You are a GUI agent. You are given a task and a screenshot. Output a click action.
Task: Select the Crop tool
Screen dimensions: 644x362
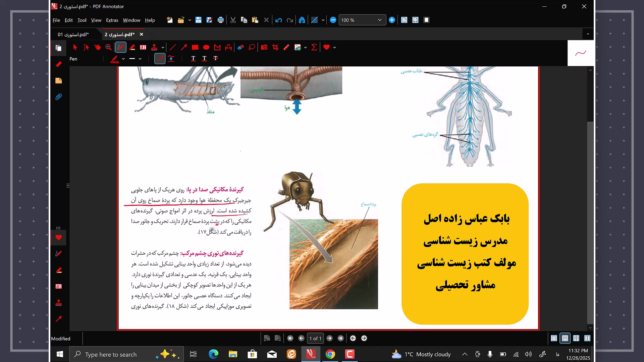(x=275, y=47)
